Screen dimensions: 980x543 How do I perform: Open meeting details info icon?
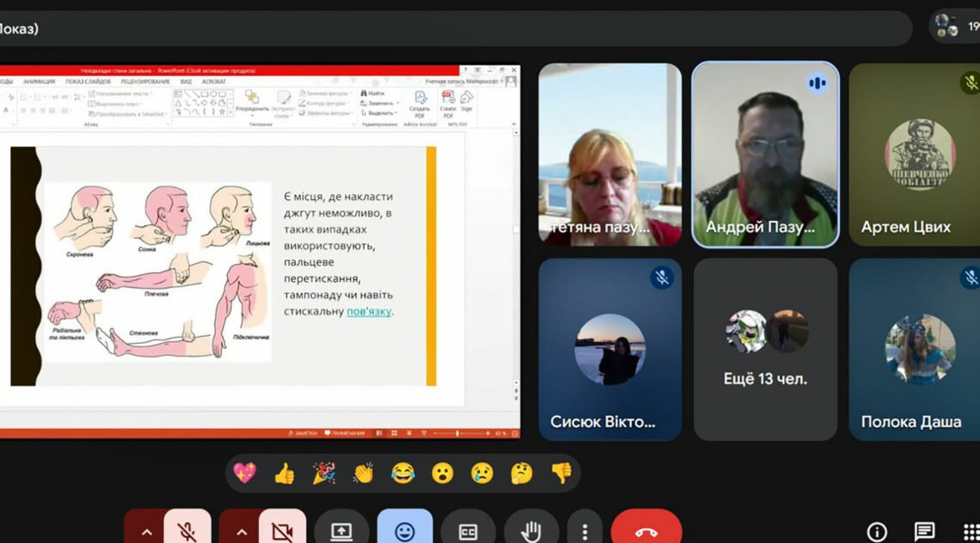coord(876,532)
